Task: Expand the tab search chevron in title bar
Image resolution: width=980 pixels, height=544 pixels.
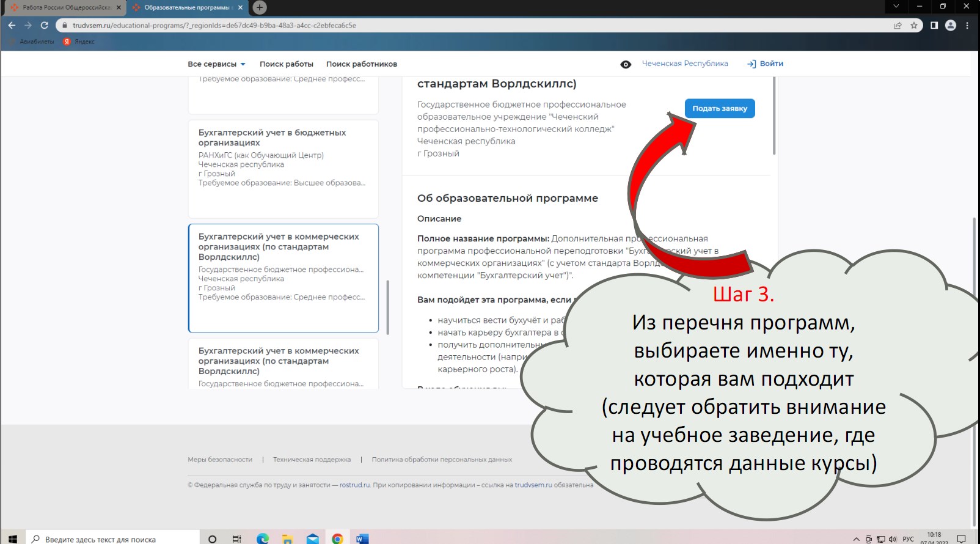Action: point(896,6)
